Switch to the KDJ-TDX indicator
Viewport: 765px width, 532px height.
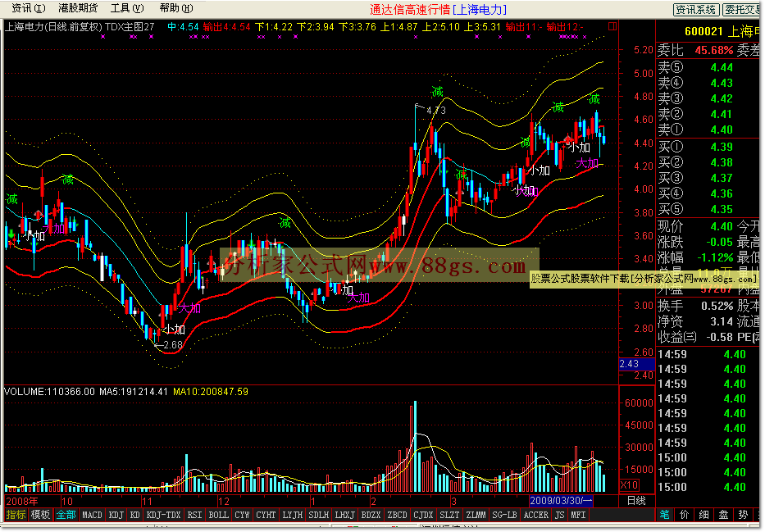click(163, 515)
